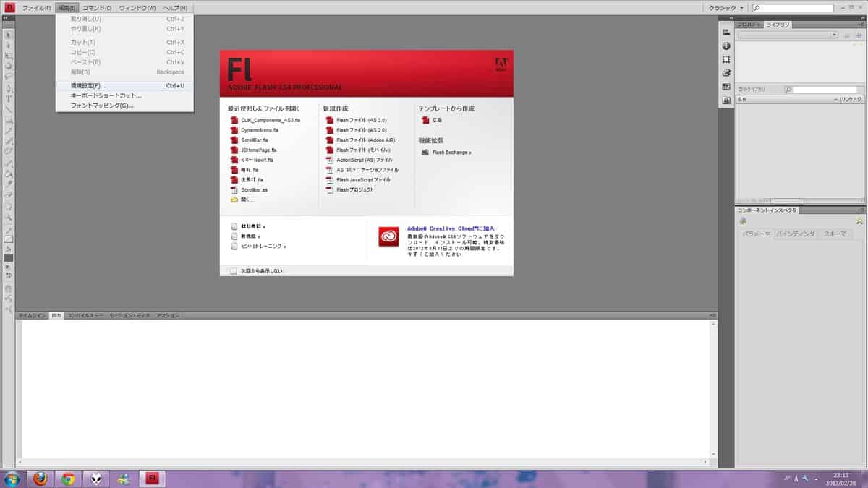Image resolution: width=868 pixels, height=488 pixels.
Task: Select the Pen tool
Action: [9, 88]
